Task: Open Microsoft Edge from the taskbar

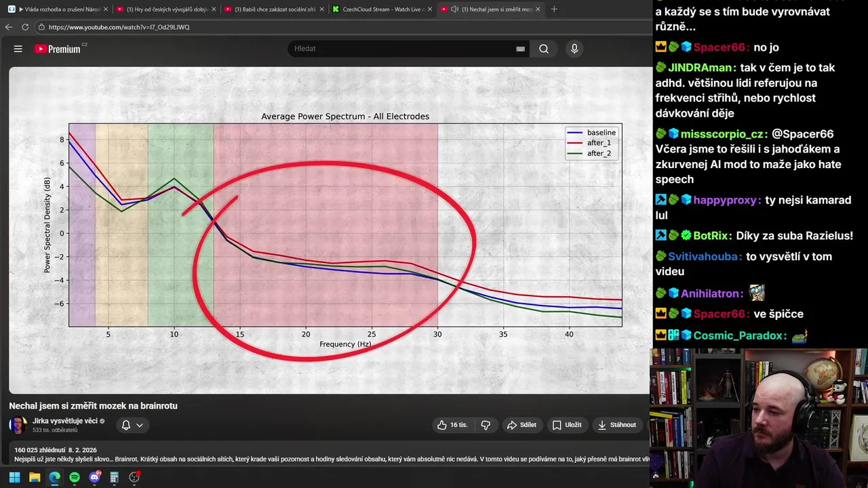Action: pyautogui.click(x=54, y=477)
